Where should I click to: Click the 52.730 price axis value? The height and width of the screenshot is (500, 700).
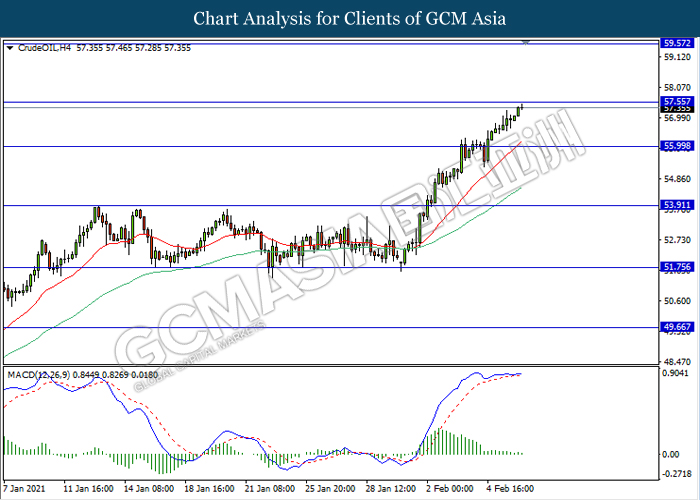point(677,240)
